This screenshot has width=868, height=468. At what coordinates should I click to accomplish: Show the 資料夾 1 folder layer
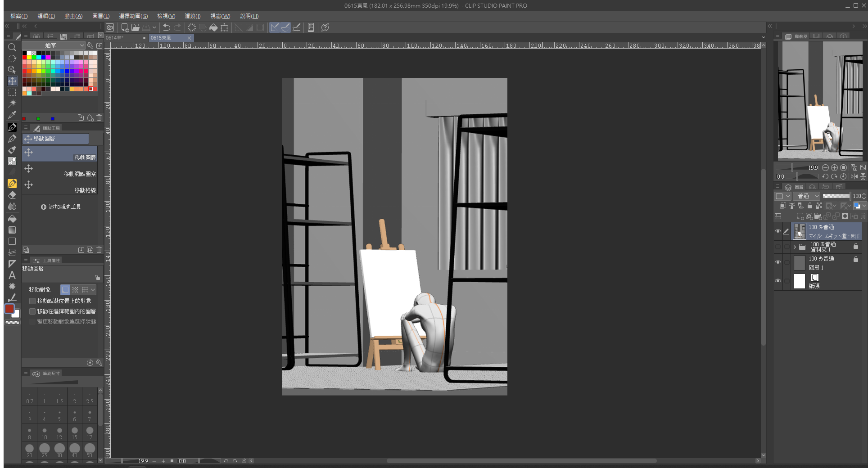[778, 247]
